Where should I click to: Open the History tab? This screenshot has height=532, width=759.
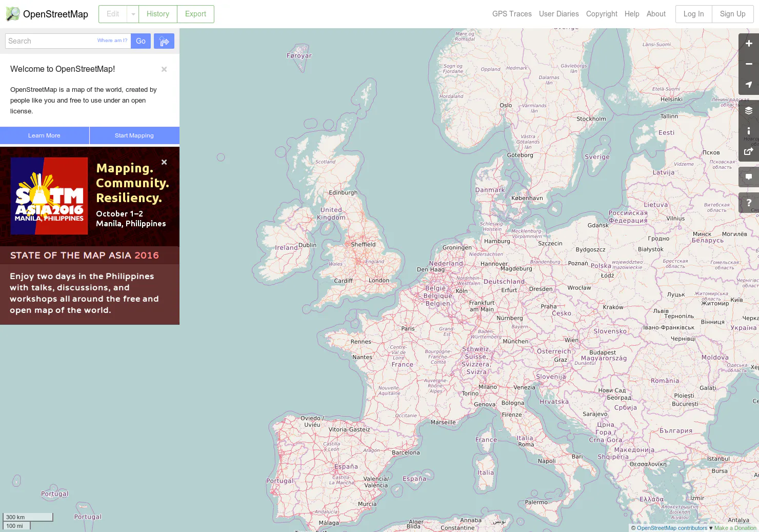(x=158, y=14)
